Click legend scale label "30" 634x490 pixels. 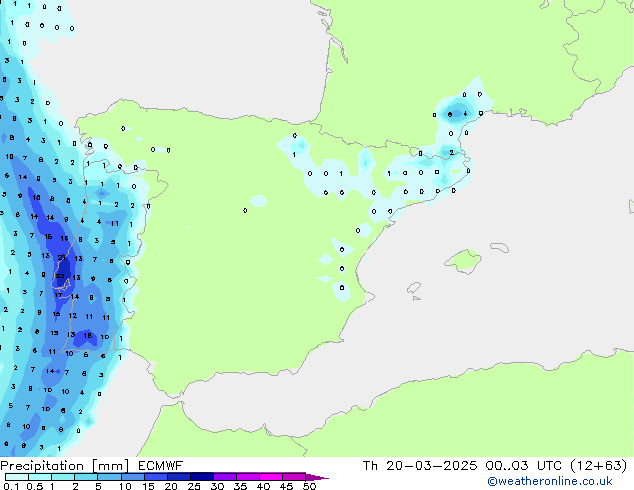[x=217, y=486]
